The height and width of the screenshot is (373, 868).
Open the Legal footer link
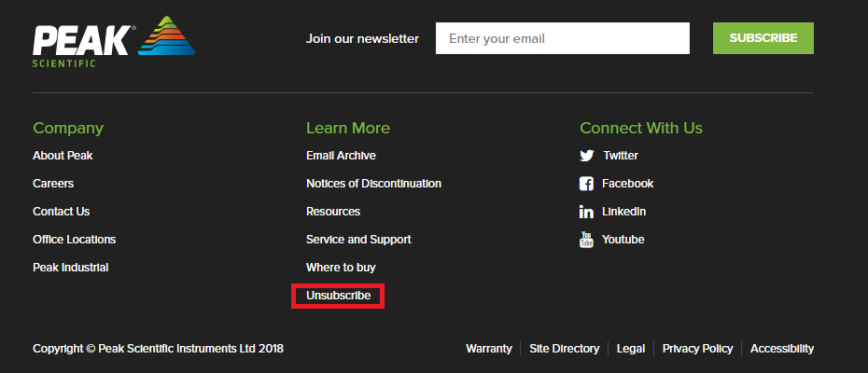pyautogui.click(x=631, y=349)
